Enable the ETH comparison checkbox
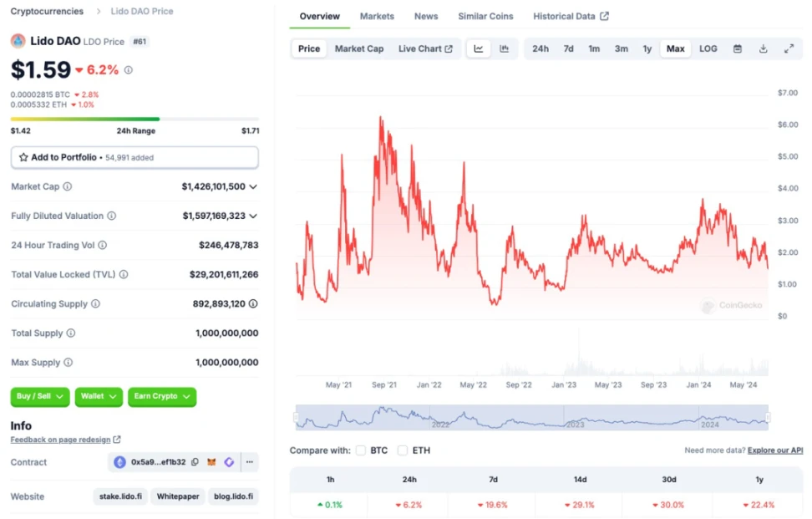812x519 pixels. click(403, 450)
